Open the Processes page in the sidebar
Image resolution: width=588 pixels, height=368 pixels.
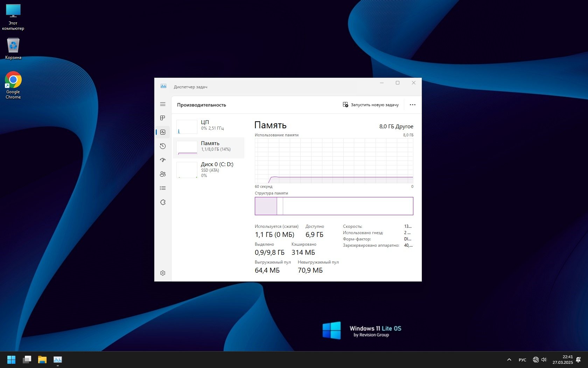(x=163, y=118)
